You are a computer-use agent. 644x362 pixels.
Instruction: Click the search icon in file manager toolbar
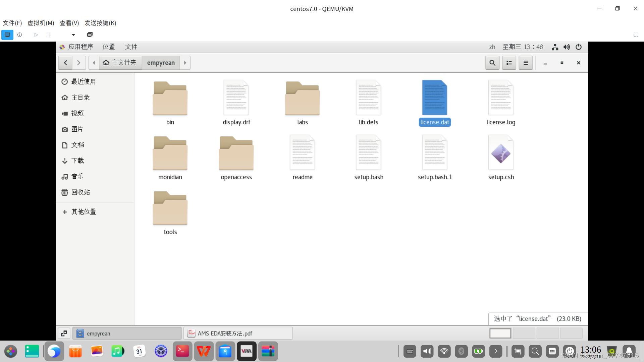[492, 63]
